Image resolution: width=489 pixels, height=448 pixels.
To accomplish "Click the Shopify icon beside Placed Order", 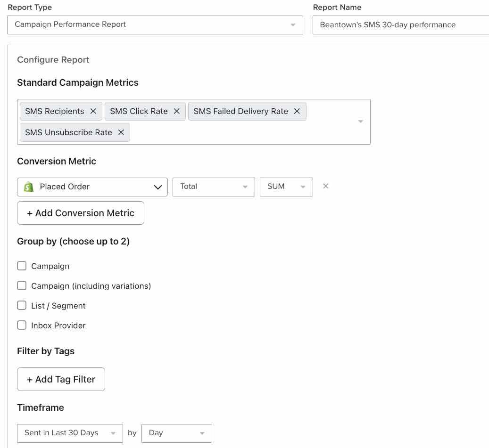I will (29, 187).
